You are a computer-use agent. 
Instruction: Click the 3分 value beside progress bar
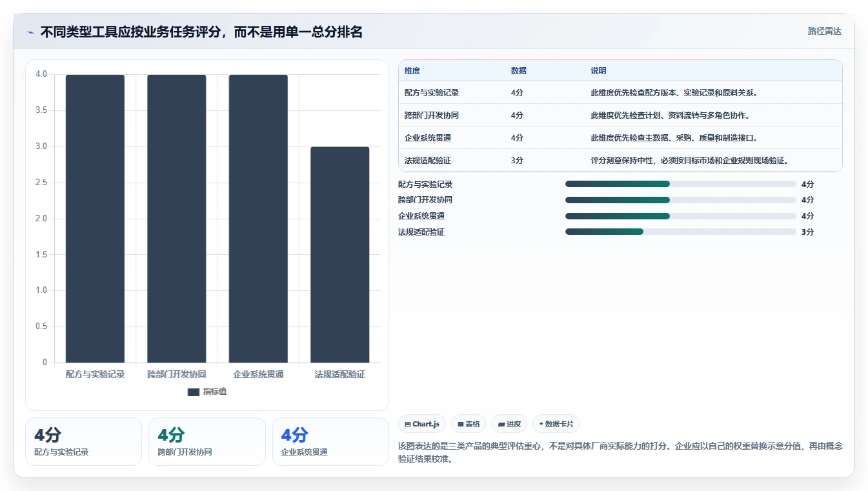807,232
